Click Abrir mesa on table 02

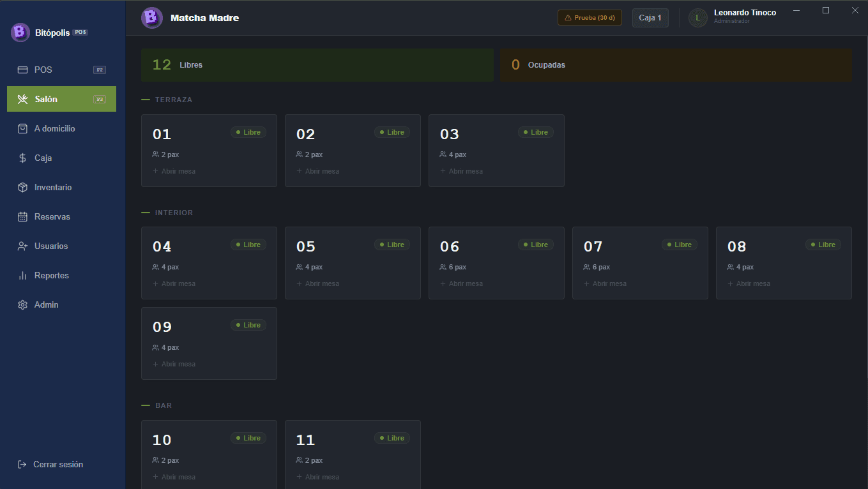317,171
